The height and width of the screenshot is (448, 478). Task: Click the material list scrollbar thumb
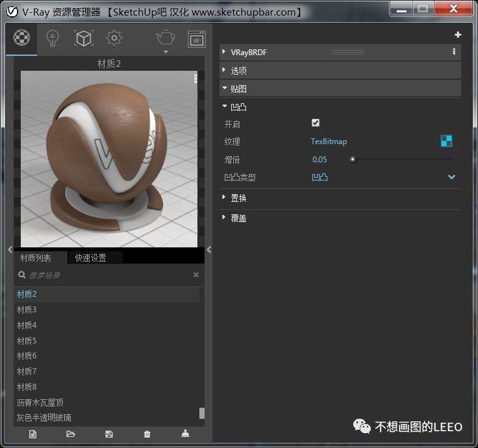point(202,414)
